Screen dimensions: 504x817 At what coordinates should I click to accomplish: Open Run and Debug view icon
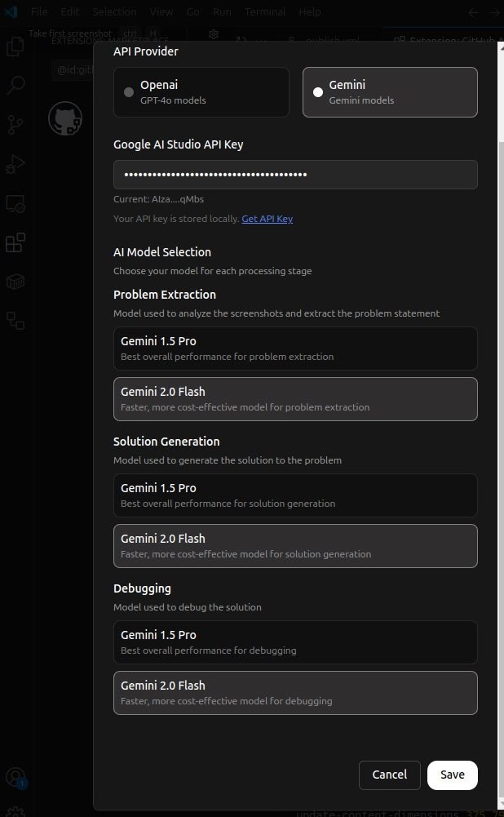(x=15, y=164)
